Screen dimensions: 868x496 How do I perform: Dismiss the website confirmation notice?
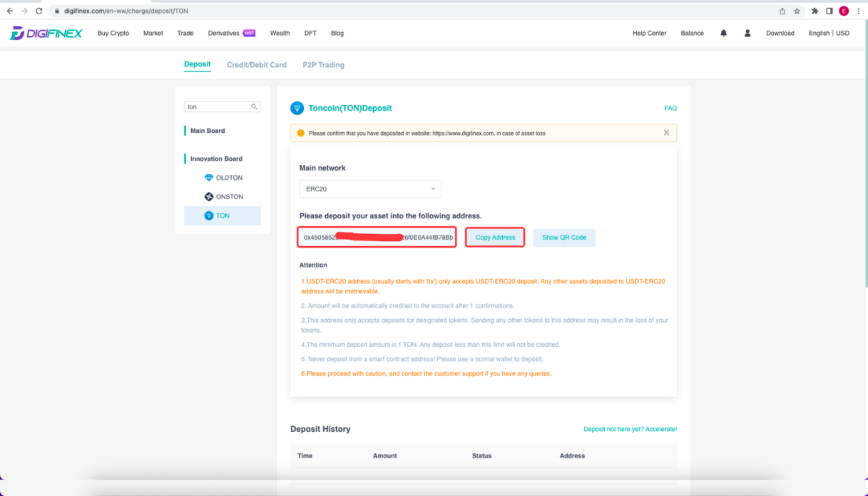click(666, 133)
